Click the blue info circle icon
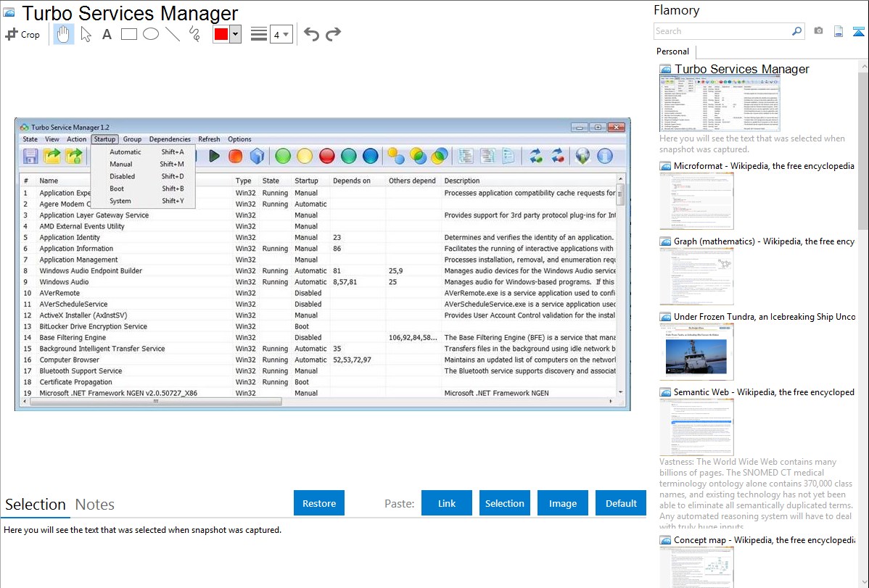Screen dimensions: 869x588 [x=605, y=157]
